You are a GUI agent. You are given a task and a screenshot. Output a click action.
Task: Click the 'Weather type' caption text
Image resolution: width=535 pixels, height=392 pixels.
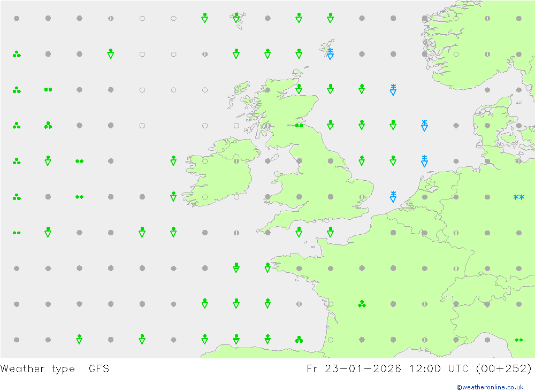[37, 369]
